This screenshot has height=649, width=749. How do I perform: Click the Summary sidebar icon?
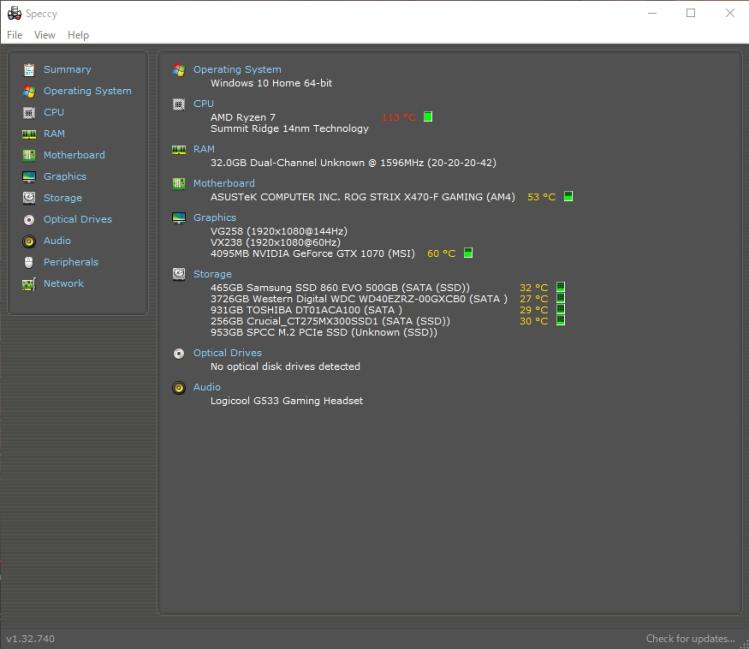[29, 70]
